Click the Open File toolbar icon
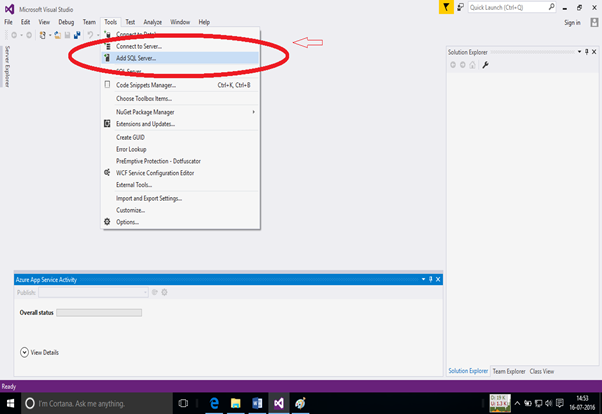Viewport: 602px width, 414px height. pos(58,35)
